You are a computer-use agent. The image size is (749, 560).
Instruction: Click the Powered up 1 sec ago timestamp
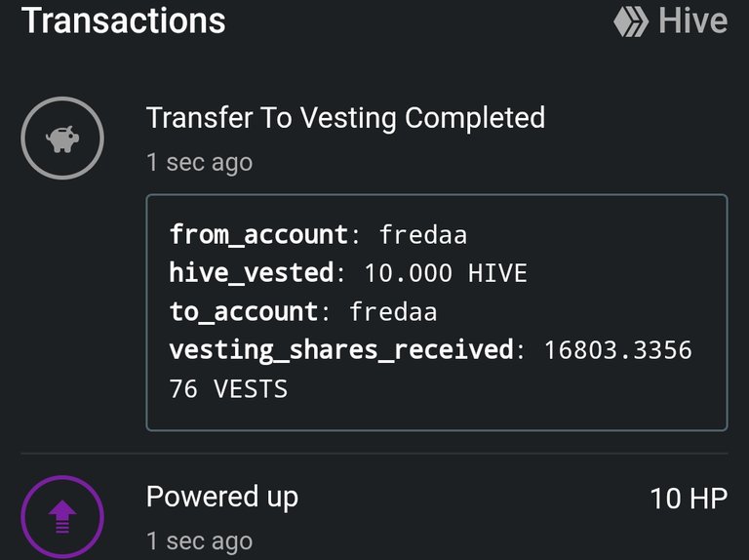(199, 541)
